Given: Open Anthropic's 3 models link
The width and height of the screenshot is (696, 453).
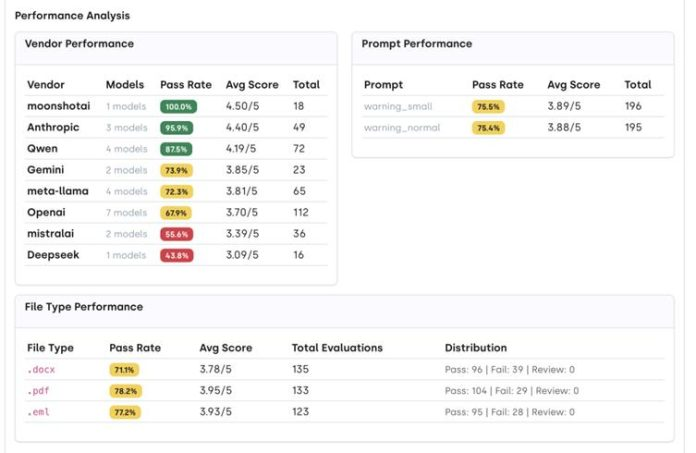Looking at the screenshot, I should point(126,127).
